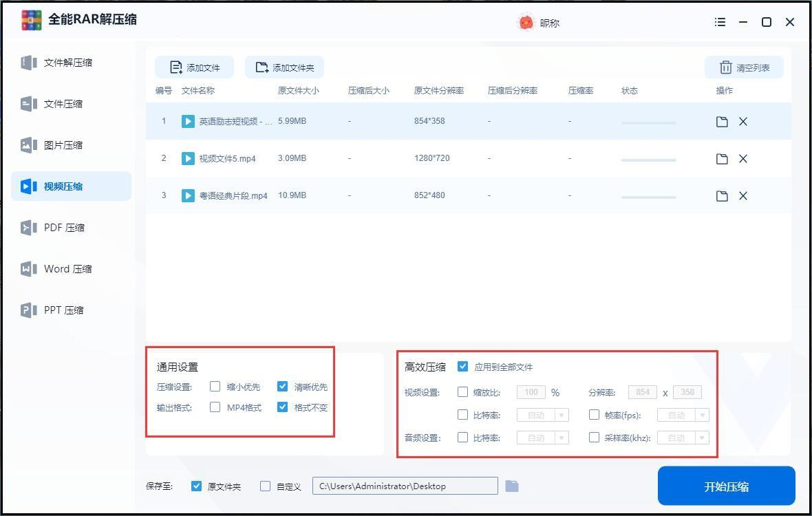Screen dimensions: 812x516
Task: Click the play icon for 粤语经典片段.mp4
Action: [188, 195]
